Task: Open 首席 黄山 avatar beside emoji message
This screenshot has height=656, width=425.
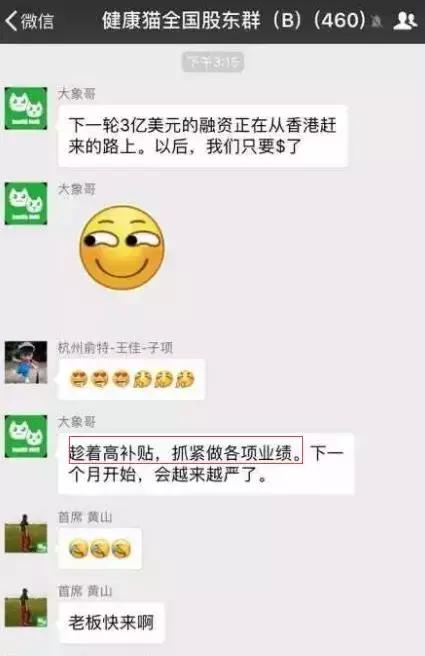Action: point(26,533)
